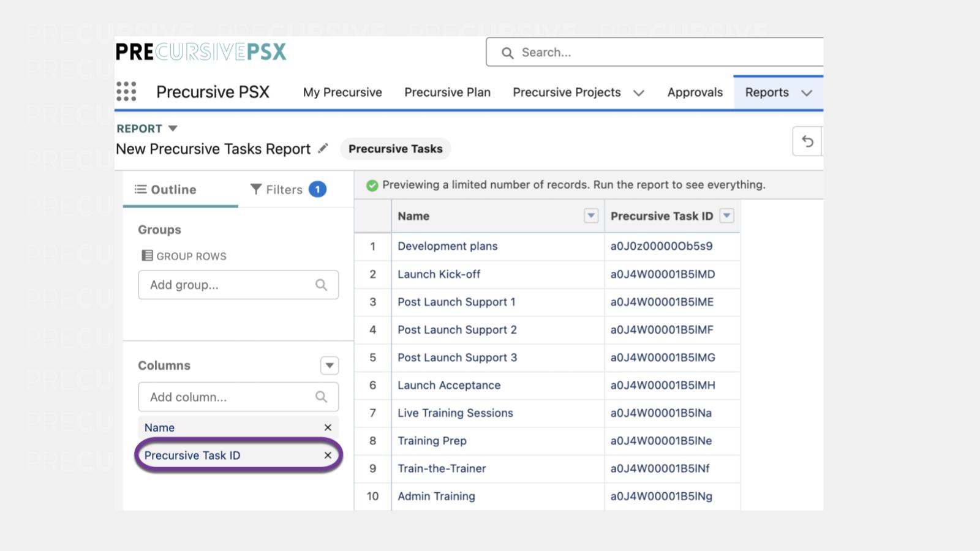Remove the Precursive Task ID column X

[328, 455]
